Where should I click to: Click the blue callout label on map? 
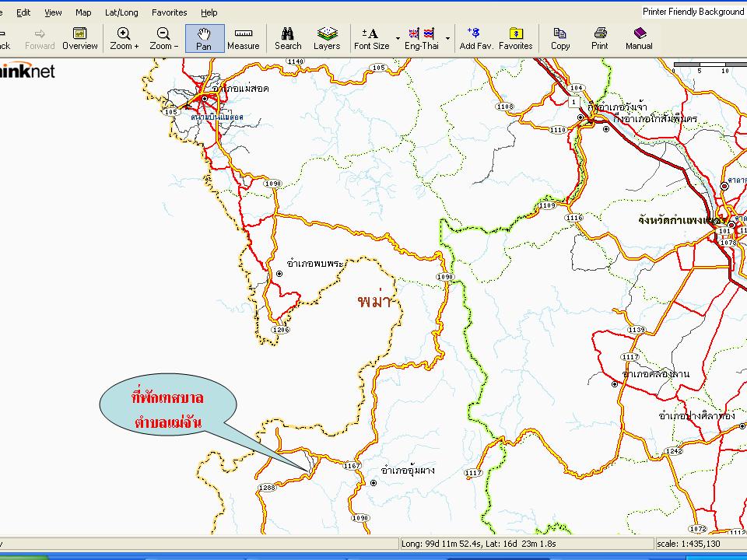click(168, 410)
